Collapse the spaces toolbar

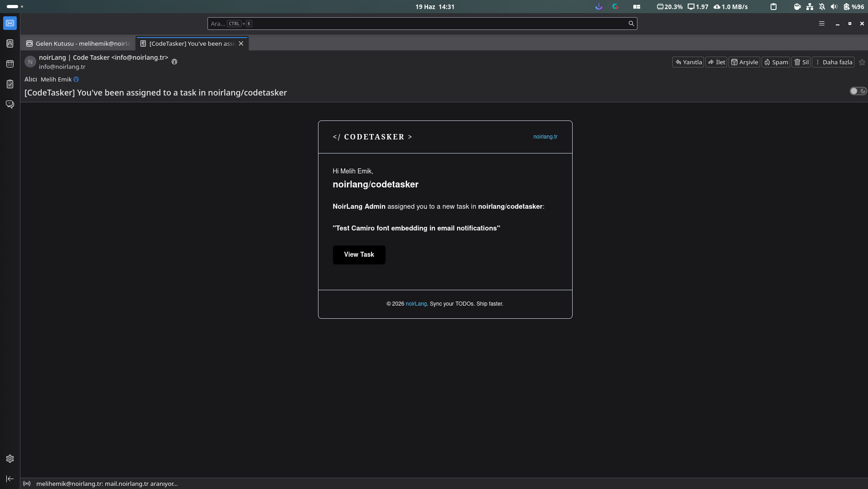pyautogui.click(x=10, y=479)
